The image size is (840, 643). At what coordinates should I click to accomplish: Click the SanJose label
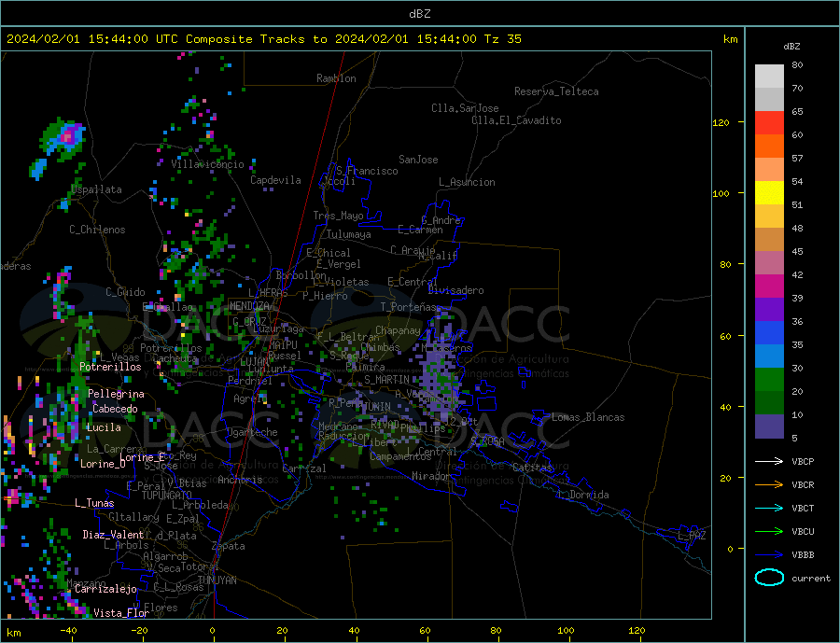pyautogui.click(x=418, y=160)
